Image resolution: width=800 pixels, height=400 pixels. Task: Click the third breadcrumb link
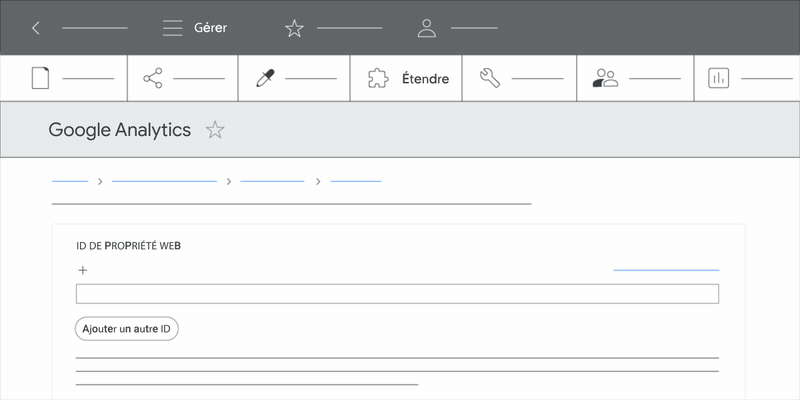(x=272, y=181)
